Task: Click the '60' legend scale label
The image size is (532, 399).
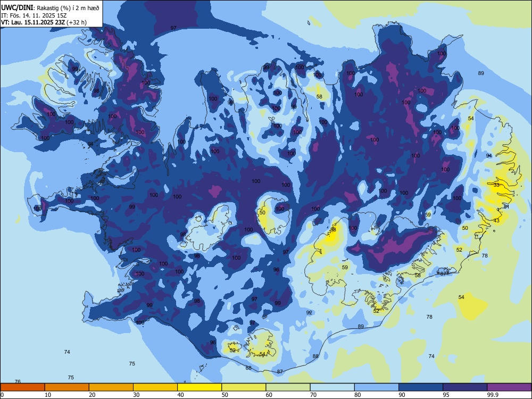Action: pos(269,395)
